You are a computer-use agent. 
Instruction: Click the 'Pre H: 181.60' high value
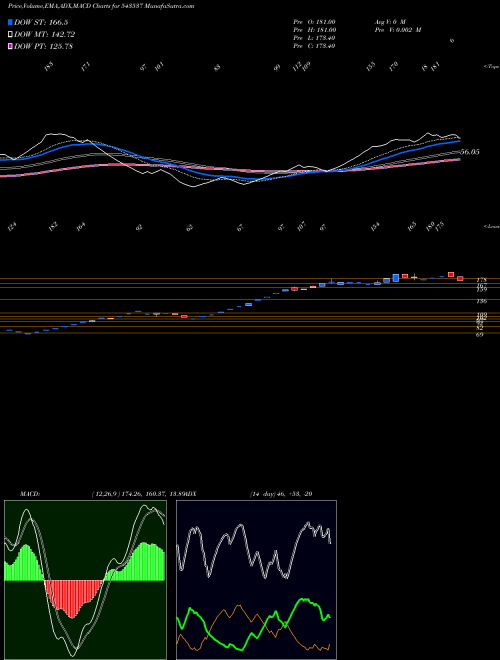click(x=314, y=30)
